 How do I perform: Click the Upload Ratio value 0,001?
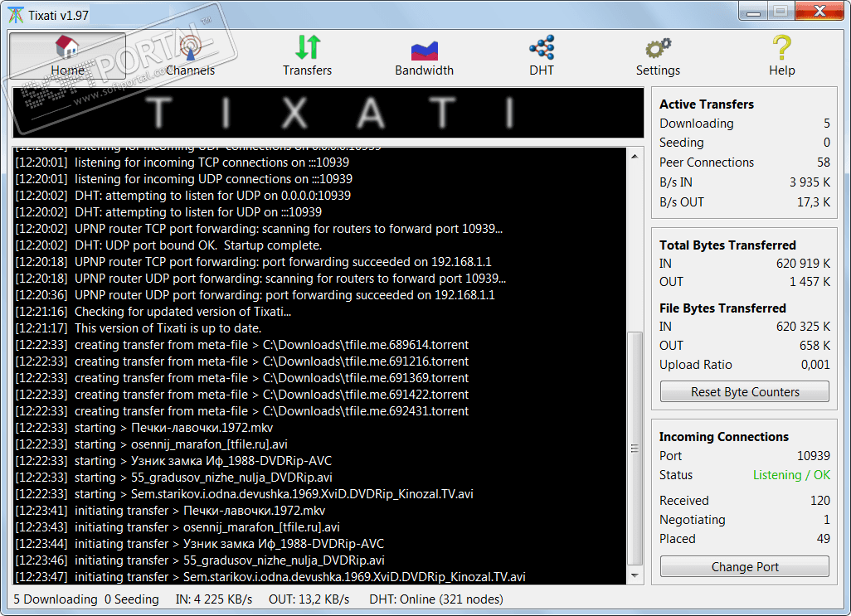point(815,365)
